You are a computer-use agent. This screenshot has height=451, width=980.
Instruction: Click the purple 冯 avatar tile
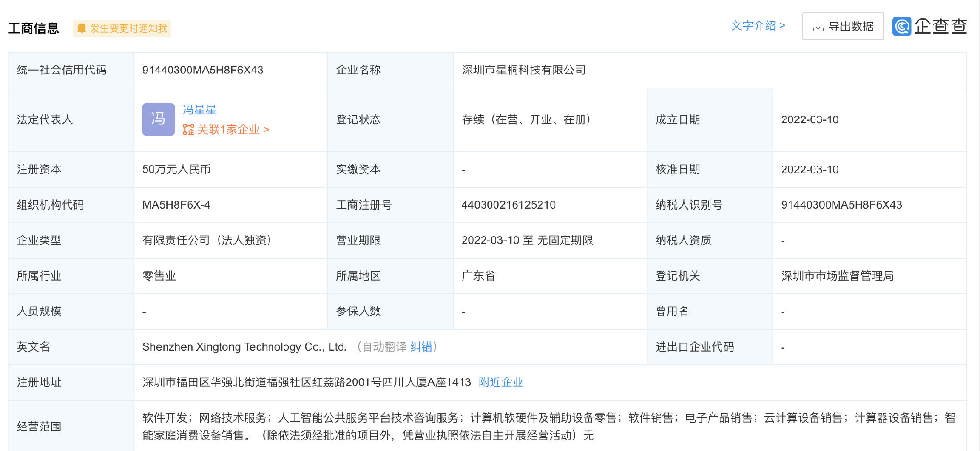[158, 119]
